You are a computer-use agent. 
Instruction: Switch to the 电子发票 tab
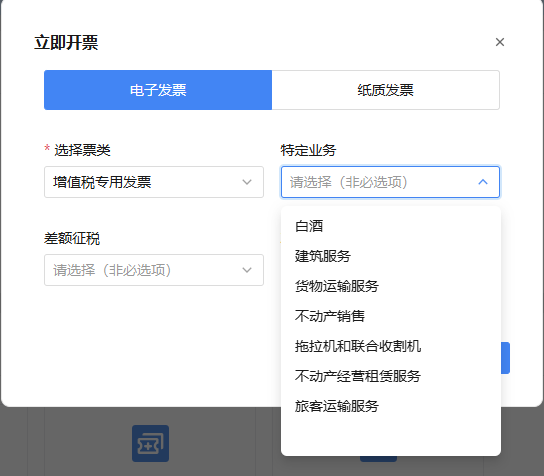click(x=158, y=90)
